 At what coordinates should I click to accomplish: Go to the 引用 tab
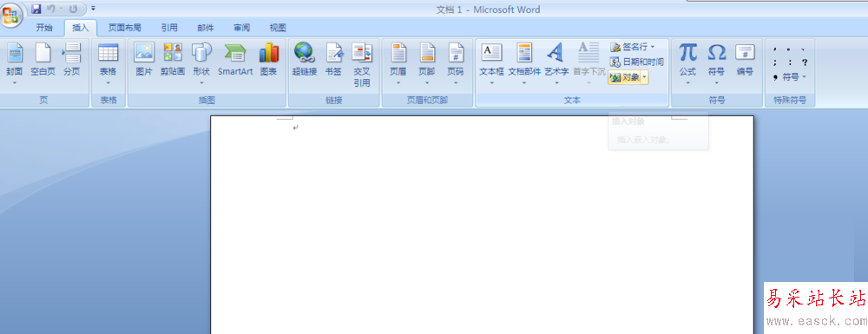(169, 28)
